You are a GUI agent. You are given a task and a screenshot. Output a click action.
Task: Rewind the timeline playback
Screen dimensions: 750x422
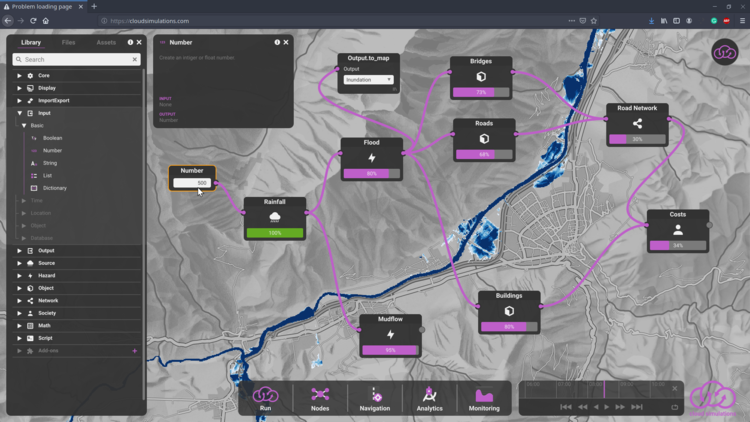tap(583, 407)
